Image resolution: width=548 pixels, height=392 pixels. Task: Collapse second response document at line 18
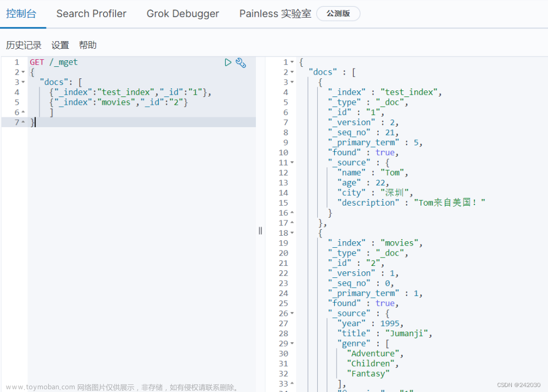pos(292,233)
